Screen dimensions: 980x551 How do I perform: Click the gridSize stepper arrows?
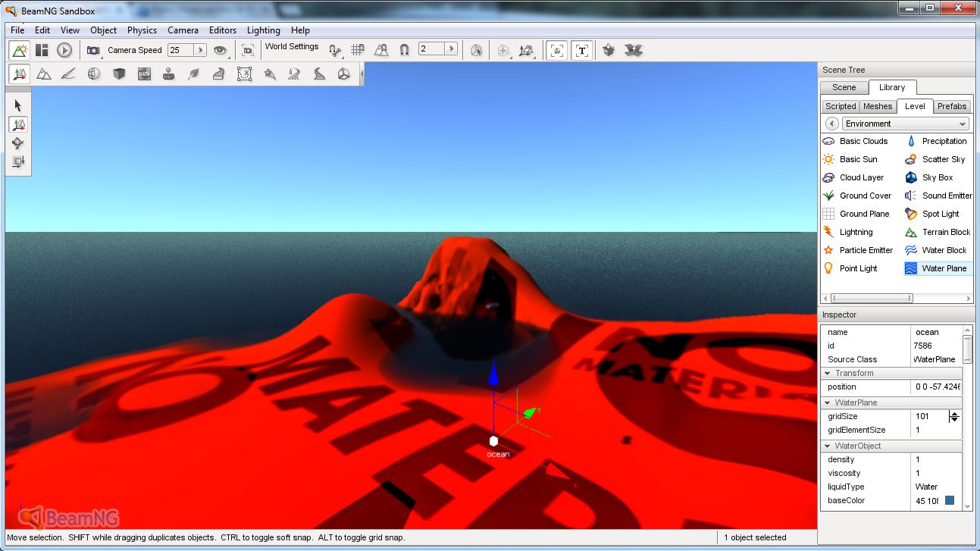tap(955, 416)
